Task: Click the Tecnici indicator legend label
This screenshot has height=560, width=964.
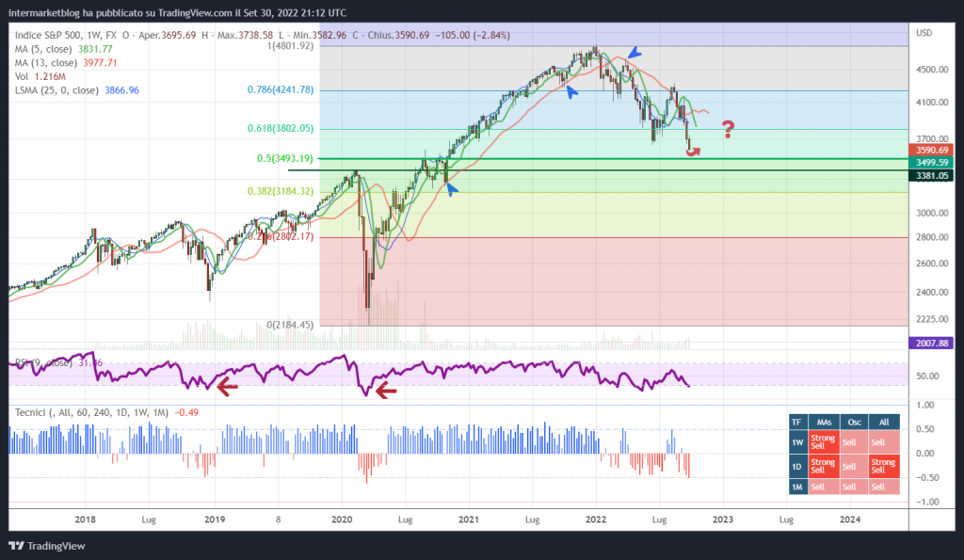Action: [34, 412]
